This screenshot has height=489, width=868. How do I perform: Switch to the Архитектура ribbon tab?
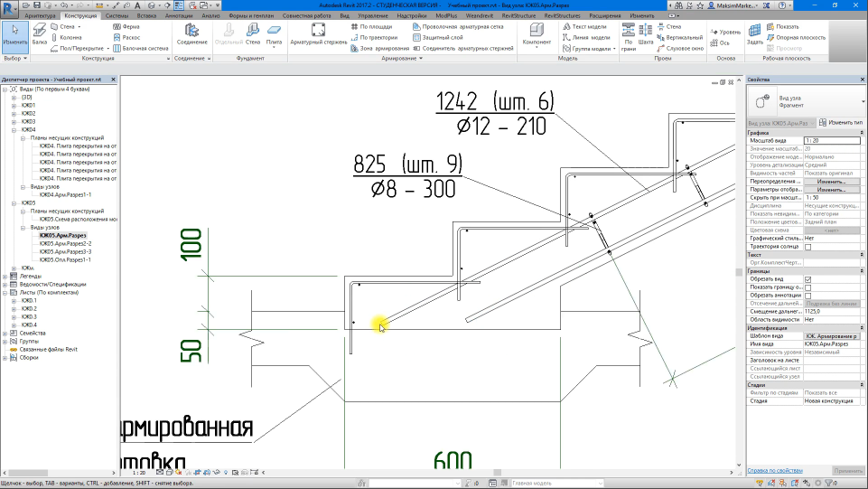tap(40, 16)
